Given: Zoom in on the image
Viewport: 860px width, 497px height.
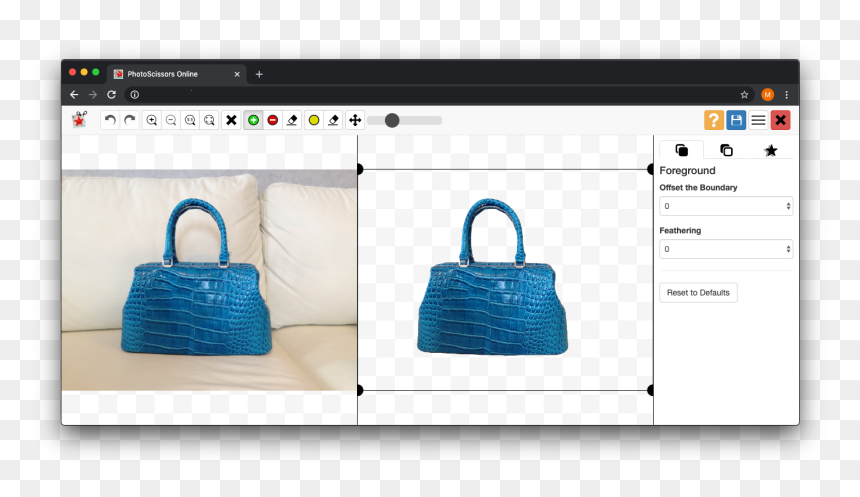Looking at the screenshot, I should (151, 120).
